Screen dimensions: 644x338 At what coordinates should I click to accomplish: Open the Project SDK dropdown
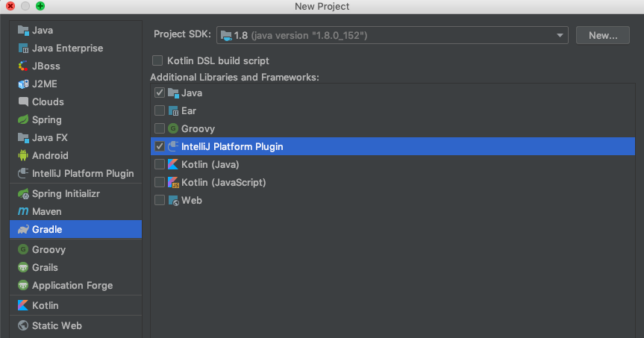point(393,35)
